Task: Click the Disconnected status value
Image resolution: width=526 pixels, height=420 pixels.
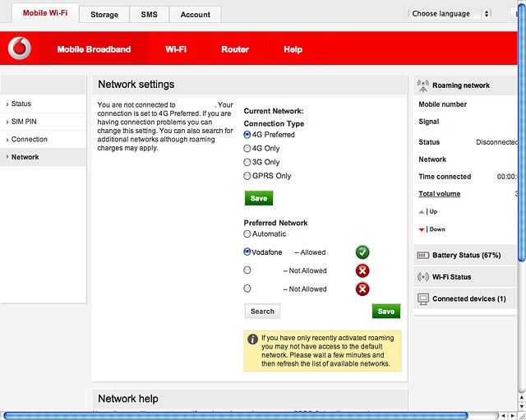Action: [x=496, y=142]
